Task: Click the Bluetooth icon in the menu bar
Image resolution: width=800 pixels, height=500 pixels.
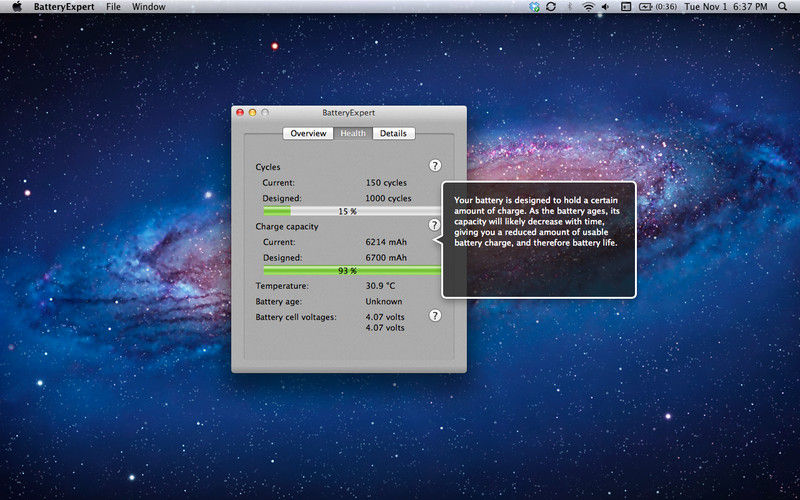Action: click(x=570, y=7)
